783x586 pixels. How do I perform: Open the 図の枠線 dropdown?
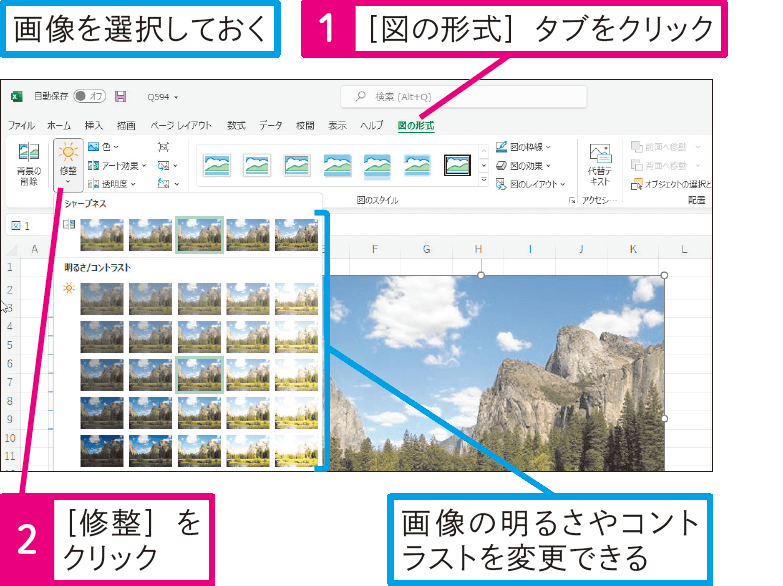[523, 147]
